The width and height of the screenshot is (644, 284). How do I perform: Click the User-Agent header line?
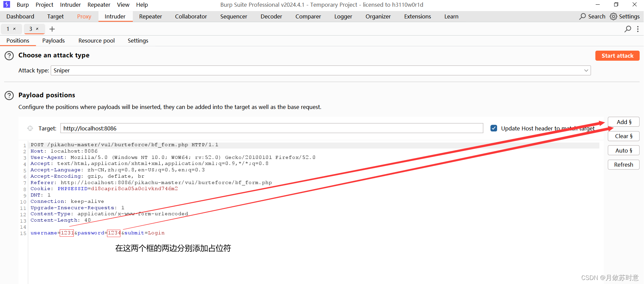click(x=173, y=157)
